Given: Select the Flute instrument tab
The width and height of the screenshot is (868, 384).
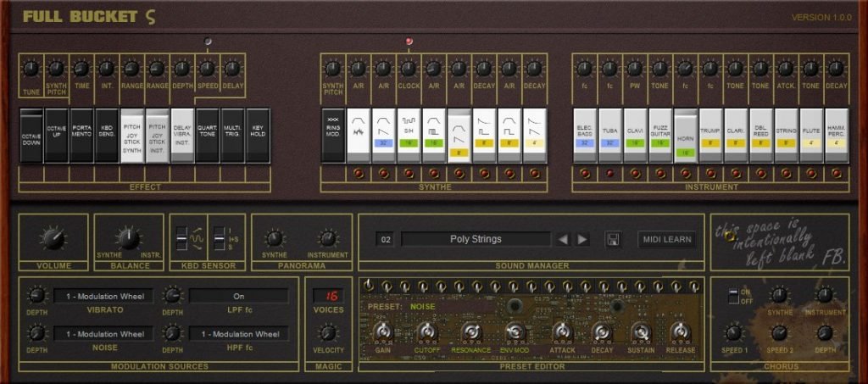Looking at the screenshot, I should 811,135.
